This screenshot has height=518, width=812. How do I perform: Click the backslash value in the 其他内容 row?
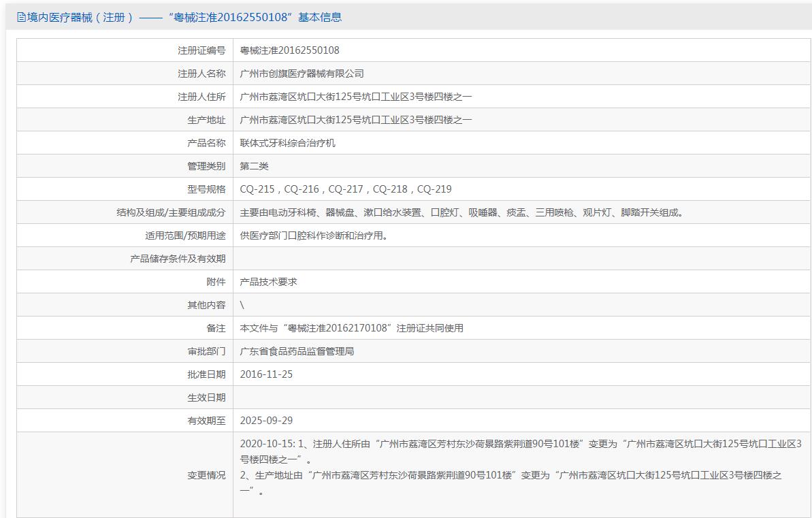point(242,305)
